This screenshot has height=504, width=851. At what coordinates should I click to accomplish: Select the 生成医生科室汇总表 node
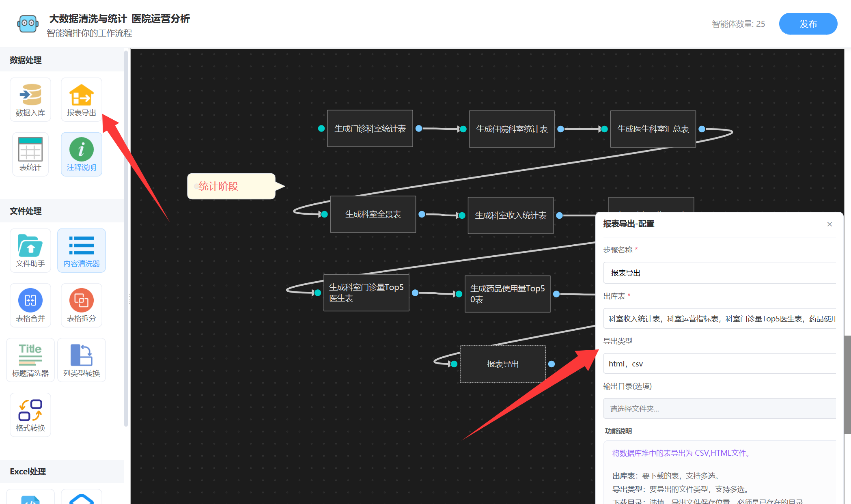click(x=653, y=129)
